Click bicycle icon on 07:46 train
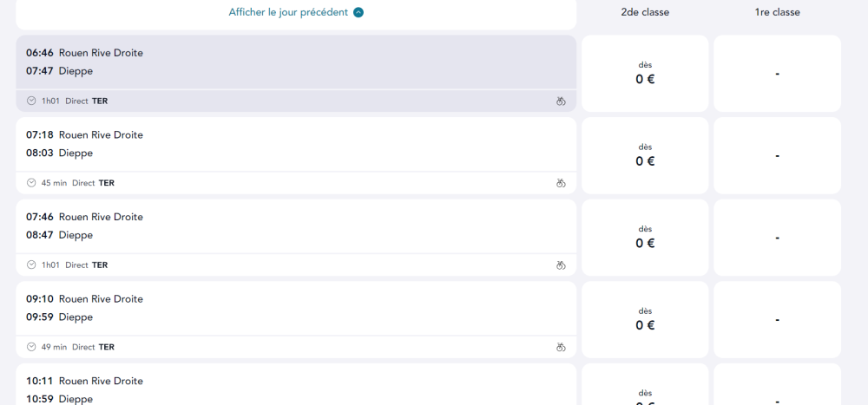The height and width of the screenshot is (405, 868). click(561, 265)
